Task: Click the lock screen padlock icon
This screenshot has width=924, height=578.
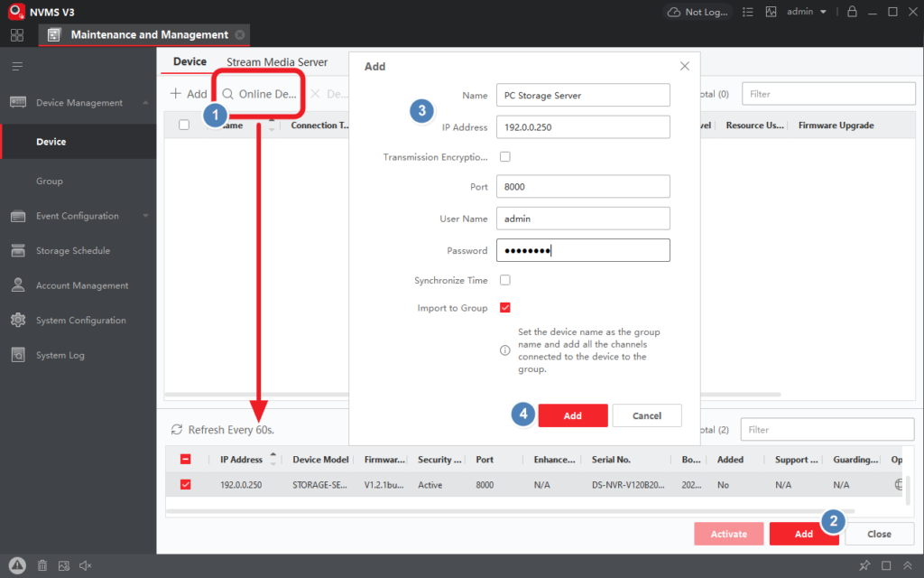Action: click(x=852, y=11)
